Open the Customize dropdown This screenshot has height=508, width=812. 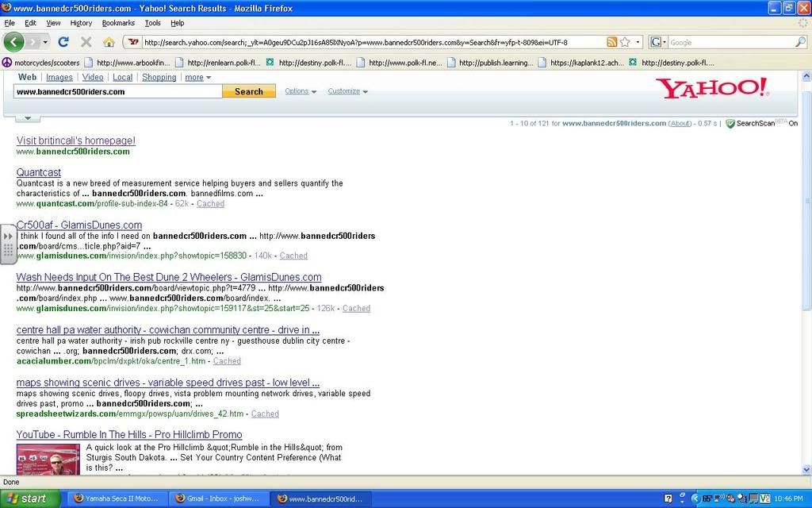point(347,91)
